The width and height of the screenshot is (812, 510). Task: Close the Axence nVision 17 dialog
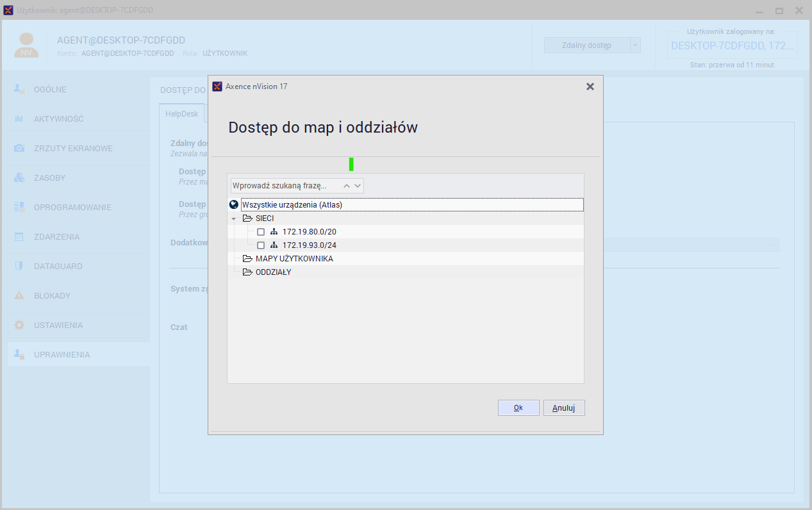pyautogui.click(x=590, y=86)
